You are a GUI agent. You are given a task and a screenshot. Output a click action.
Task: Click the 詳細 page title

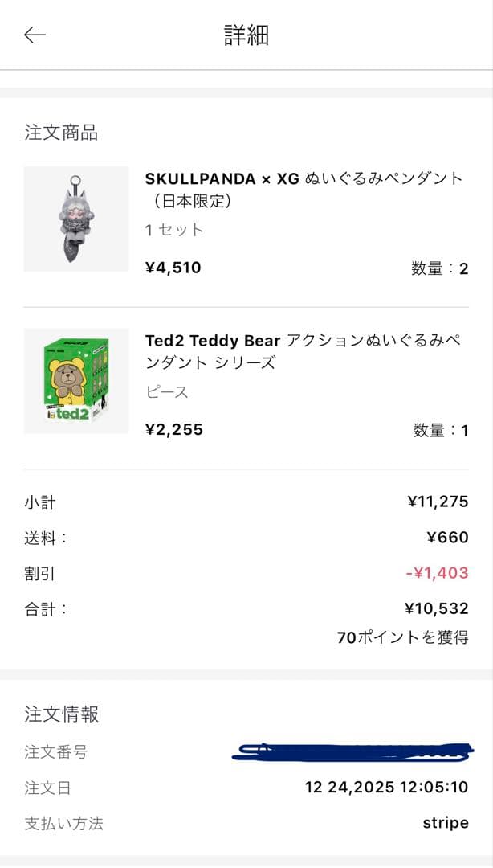(x=246, y=35)
